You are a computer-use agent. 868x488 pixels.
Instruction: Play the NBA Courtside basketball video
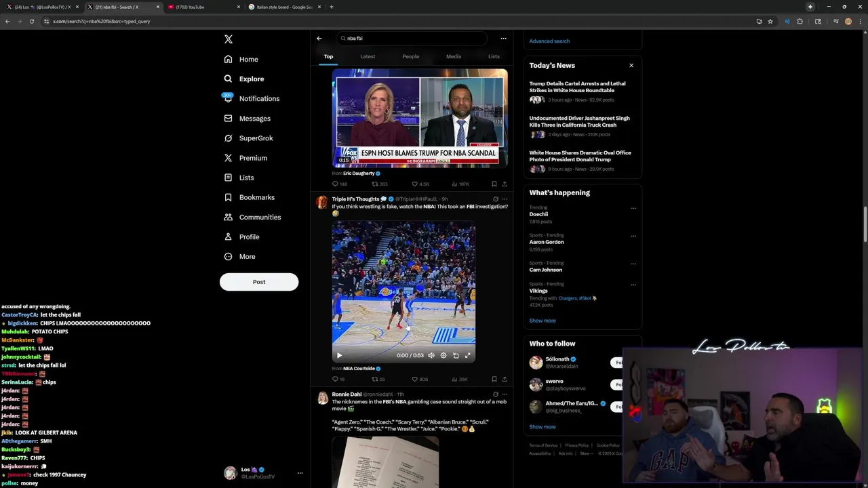pyautogui.click(x=339, y=355)
